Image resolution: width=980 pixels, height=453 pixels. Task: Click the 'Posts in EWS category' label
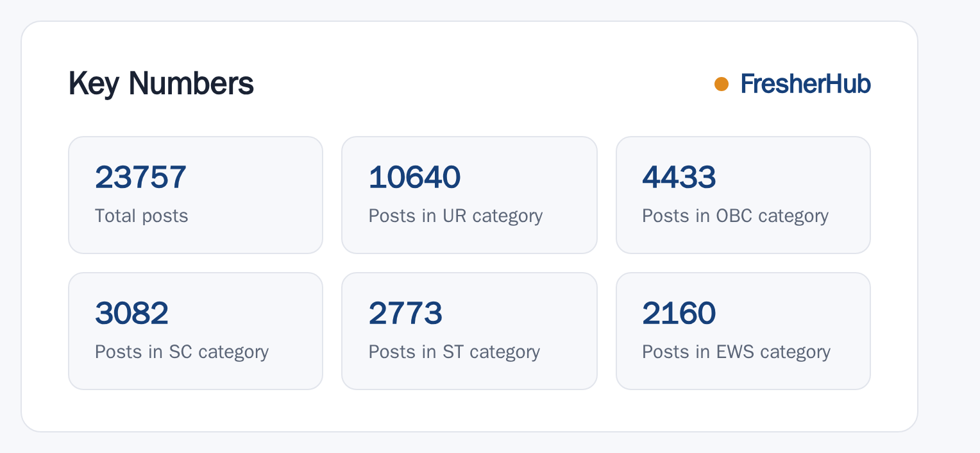click(736, 352)
